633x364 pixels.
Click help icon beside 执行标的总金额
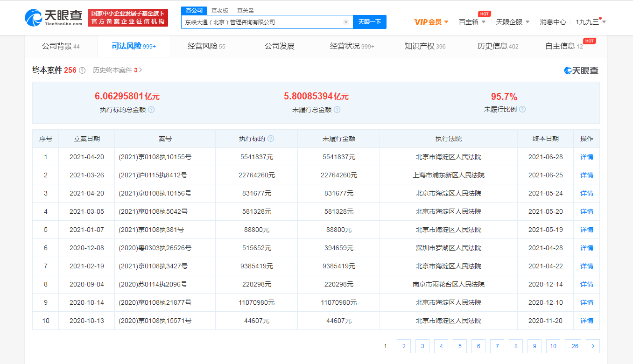point(151,110)
